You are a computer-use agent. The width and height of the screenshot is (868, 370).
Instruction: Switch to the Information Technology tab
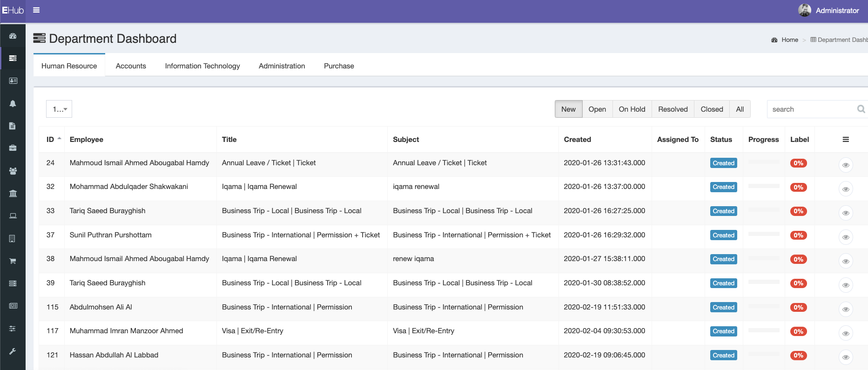click(x=202, y=66)
